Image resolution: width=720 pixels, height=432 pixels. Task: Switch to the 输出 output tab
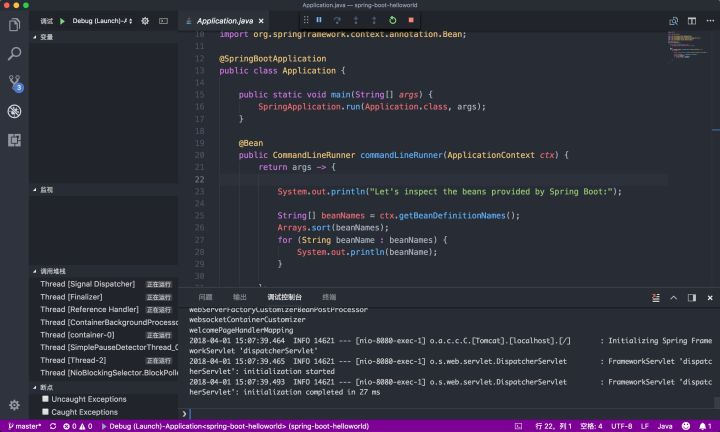tap(240, 297)
